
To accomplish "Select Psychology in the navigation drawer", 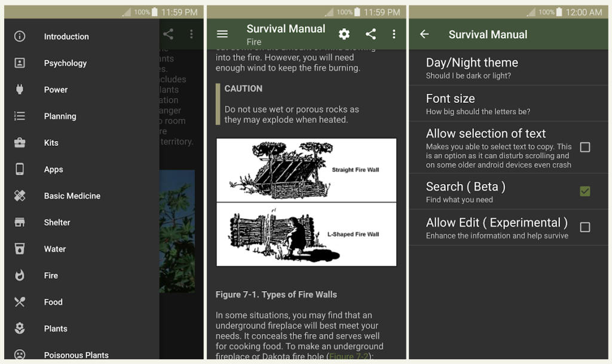I will 65,63.
